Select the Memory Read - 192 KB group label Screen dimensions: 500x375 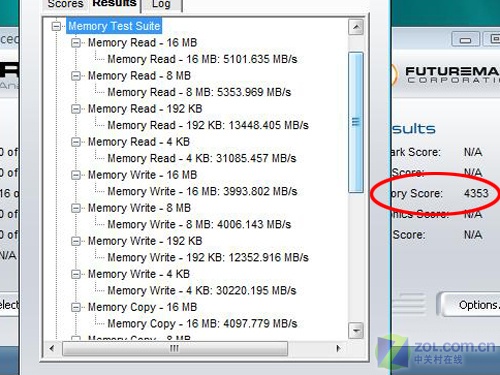[x=145, y=109]
